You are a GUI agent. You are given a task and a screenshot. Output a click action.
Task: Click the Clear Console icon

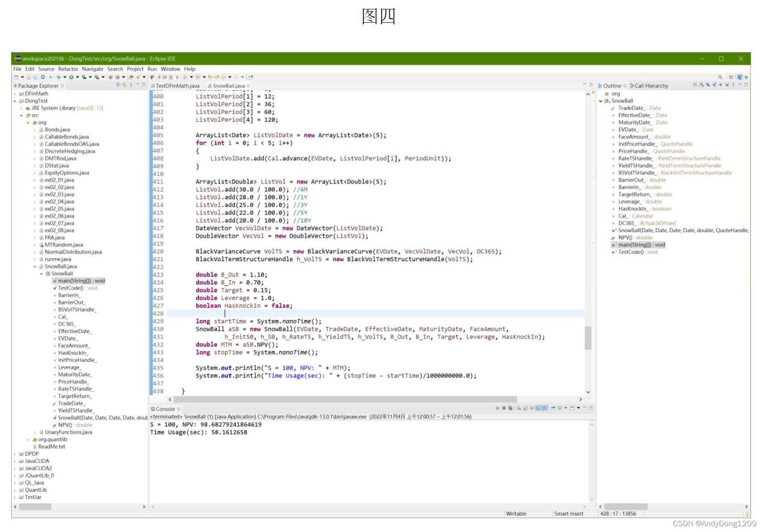[x=519, y=408]
